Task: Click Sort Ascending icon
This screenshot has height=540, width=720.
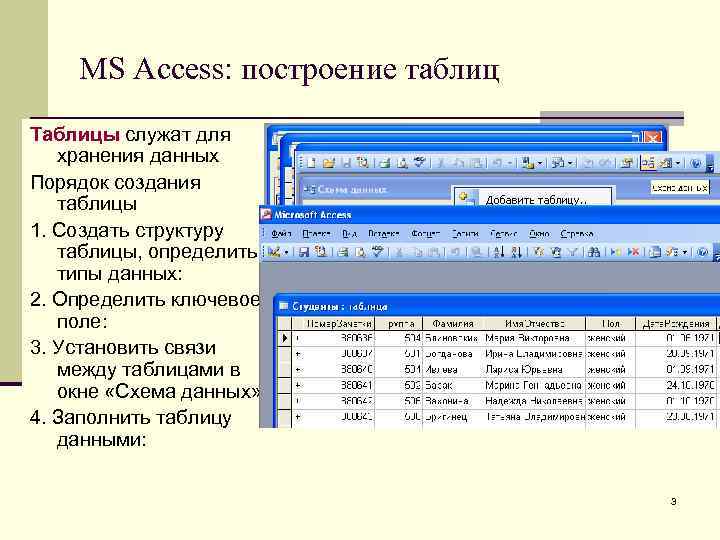Action: coord(498,252)
